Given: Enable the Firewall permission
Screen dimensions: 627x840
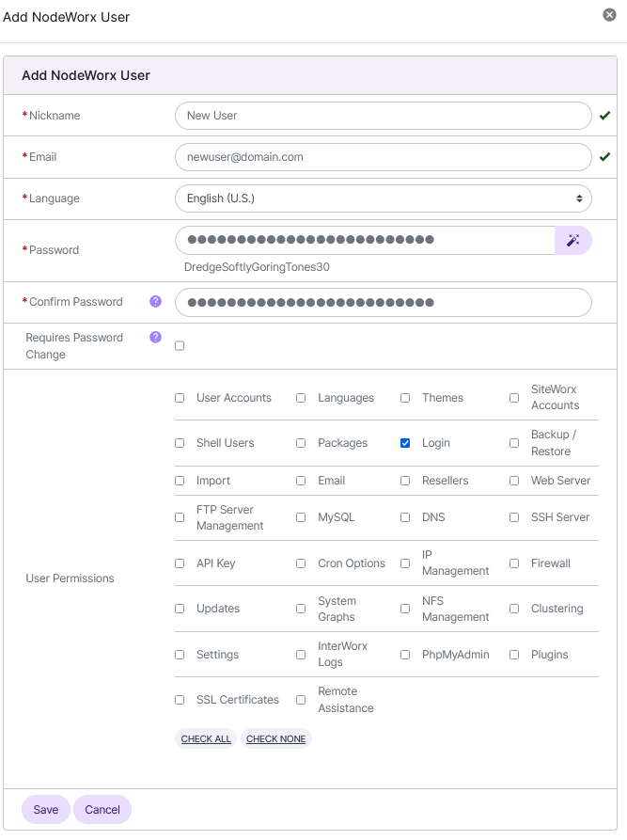Looking at the screenshot, I should click(x=514, y=563).
